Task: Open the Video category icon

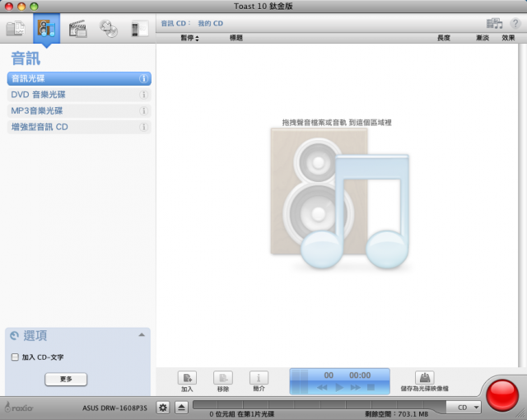Action: coord(77,29)
